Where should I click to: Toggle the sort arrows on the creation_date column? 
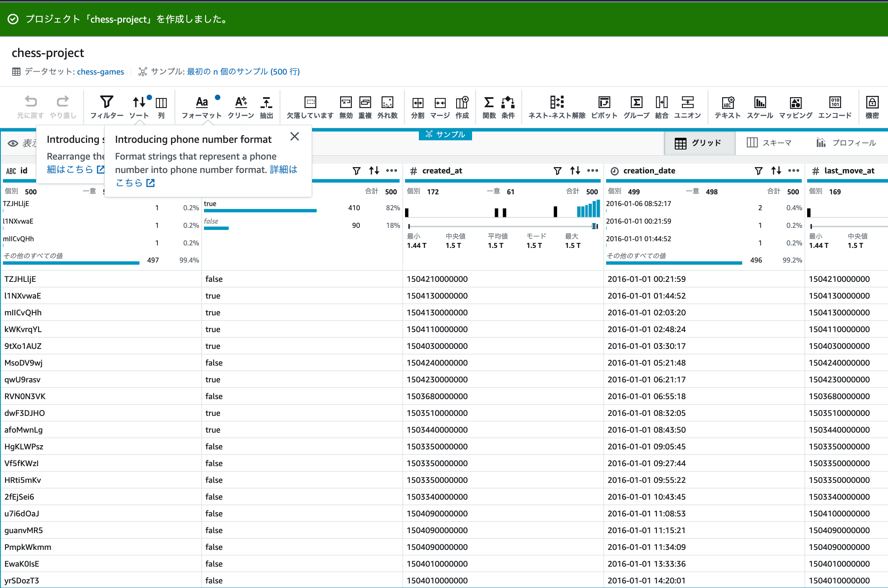pyautogui.click(x=776, y=170)
